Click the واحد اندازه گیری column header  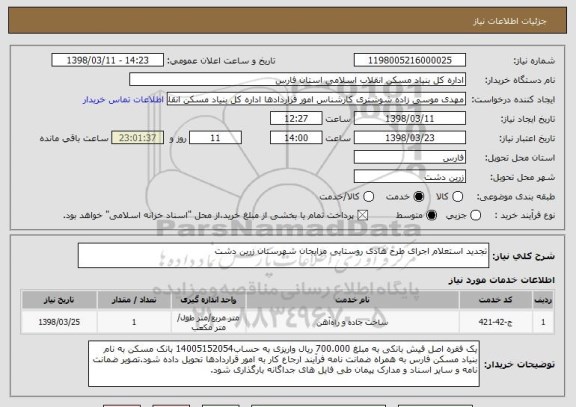[x=208, y=300]
